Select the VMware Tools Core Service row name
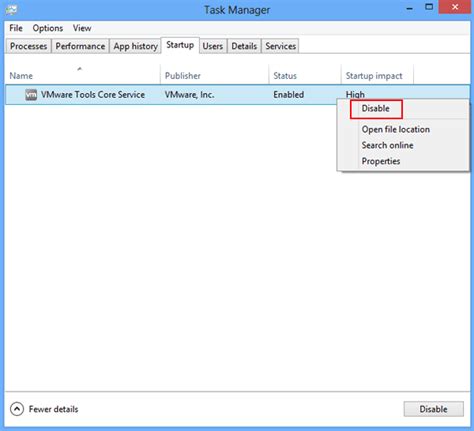 pos(93,95)
